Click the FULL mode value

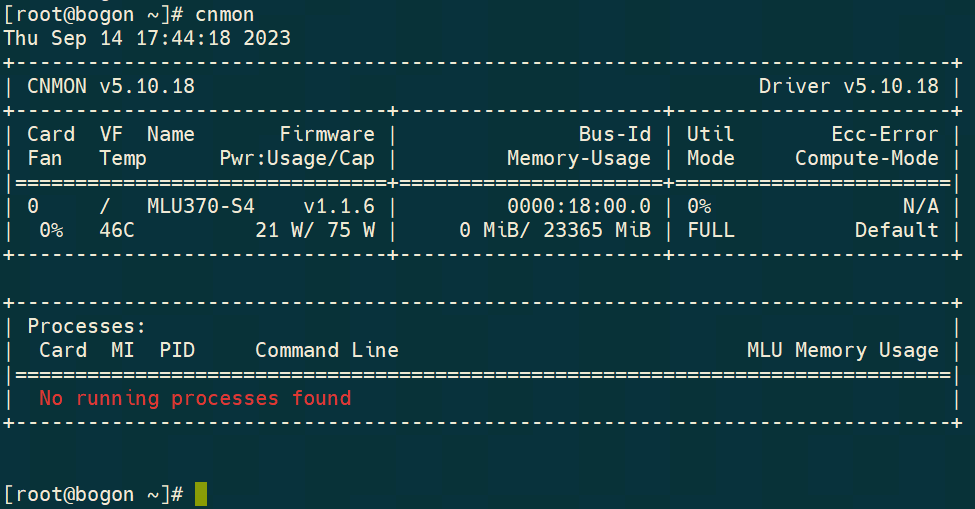[710, 230]
